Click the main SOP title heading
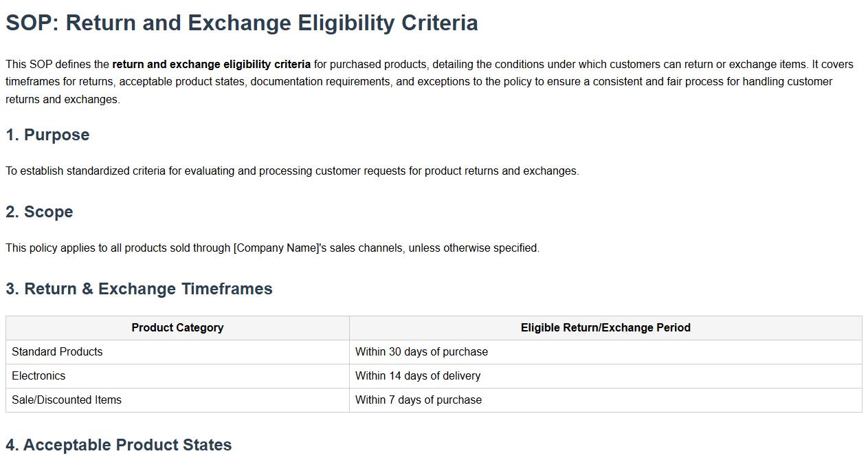The height and width of the screenshot is (469, 868). click(x=241, y=23)
